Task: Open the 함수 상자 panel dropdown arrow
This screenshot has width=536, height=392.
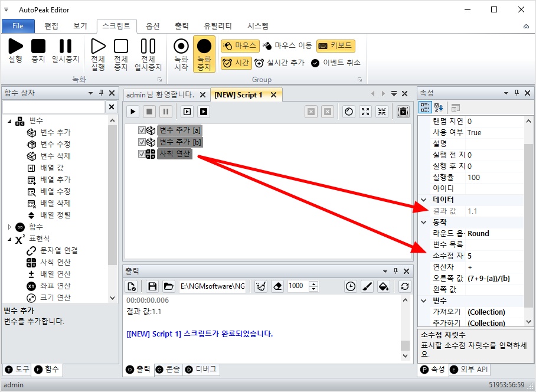Action: [x=90, y=93]
